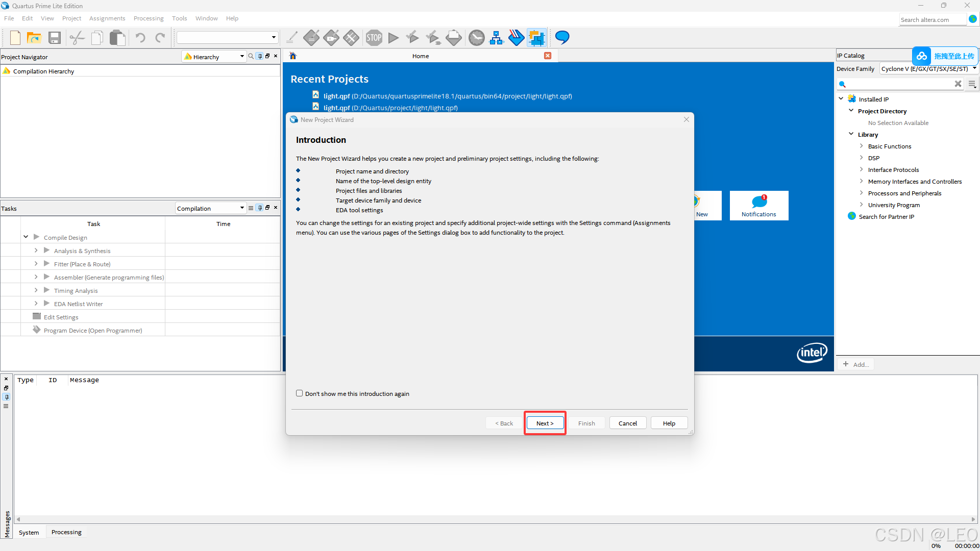The height and width of the screenshot is (551, 980).
Task: Collapse the Installed IP tree node
Action: 841,99
